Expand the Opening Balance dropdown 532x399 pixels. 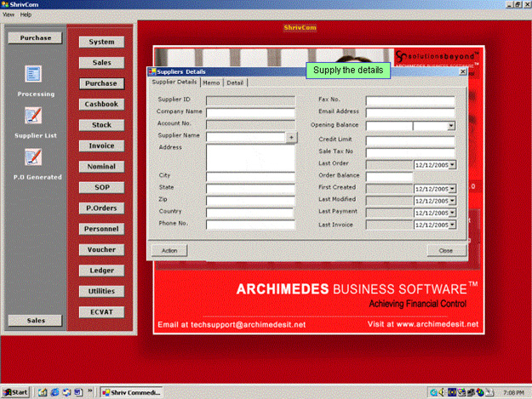tap(450, 126)
